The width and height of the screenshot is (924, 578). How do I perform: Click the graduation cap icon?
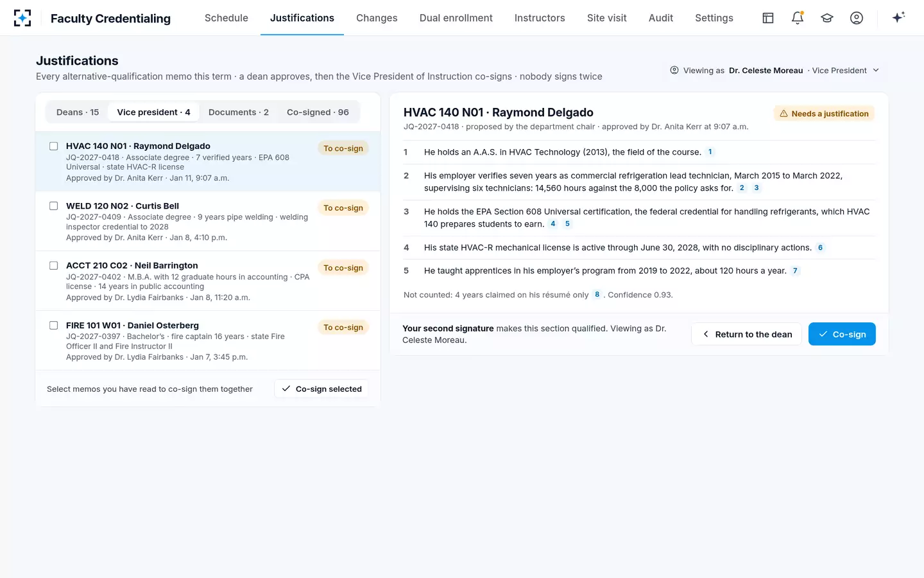[x=827, y=18]
